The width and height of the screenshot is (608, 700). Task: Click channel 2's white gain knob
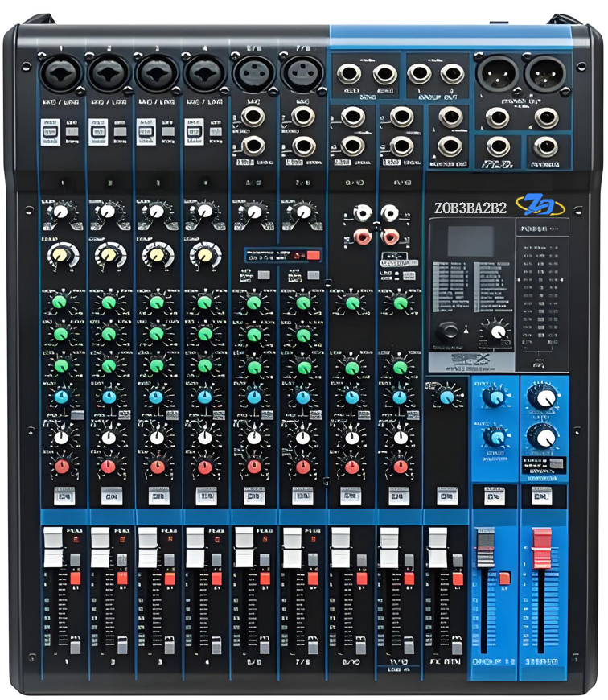pyautogui.click(x=108, y=212)
